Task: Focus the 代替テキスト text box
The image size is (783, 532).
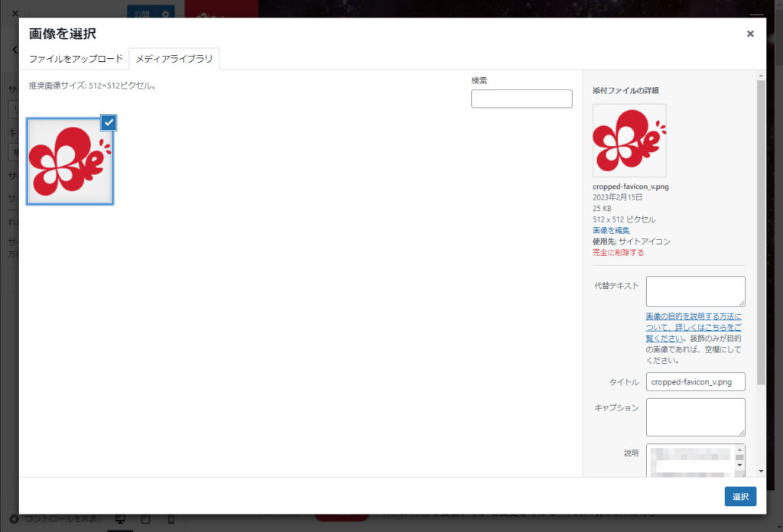Action: point(695,291)
